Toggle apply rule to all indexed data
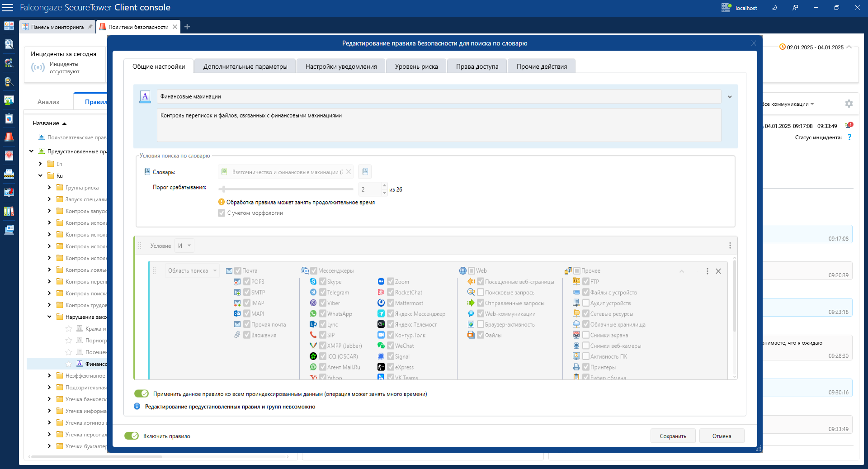 coord(142,394)
